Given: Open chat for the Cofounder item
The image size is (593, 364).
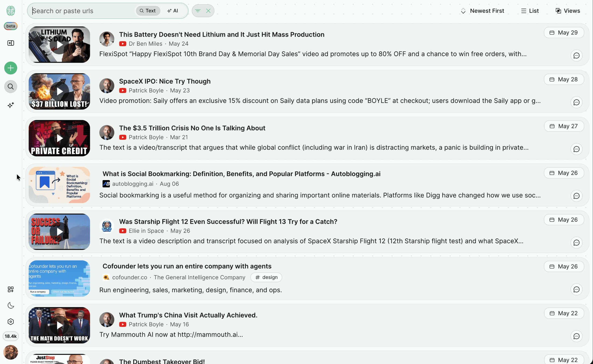Looking at the screenshot, I should pos(577,290).
